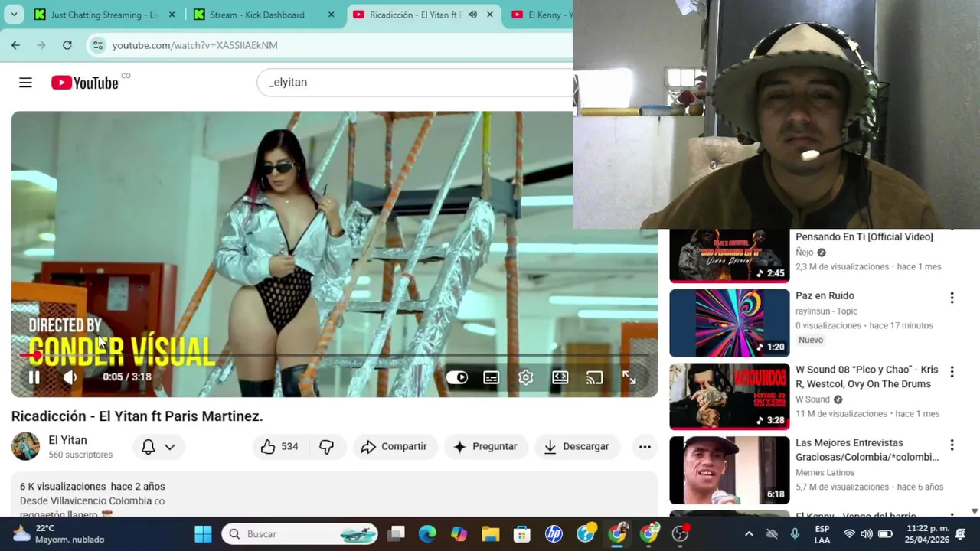This screenshot has width=980, height=551.
Task: Switch to Stream - Kick Dashboard tab
Action: pos(263,15)
